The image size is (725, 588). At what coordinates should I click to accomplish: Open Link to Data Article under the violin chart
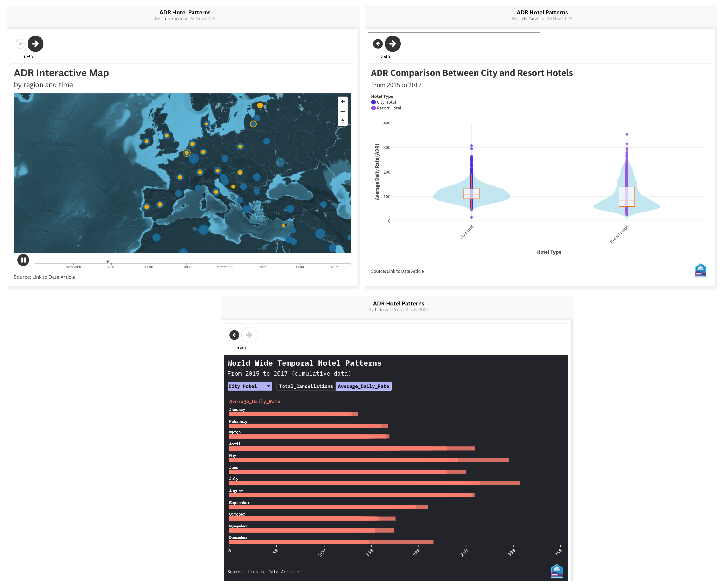pyautogui.click(x=405, y=271)
